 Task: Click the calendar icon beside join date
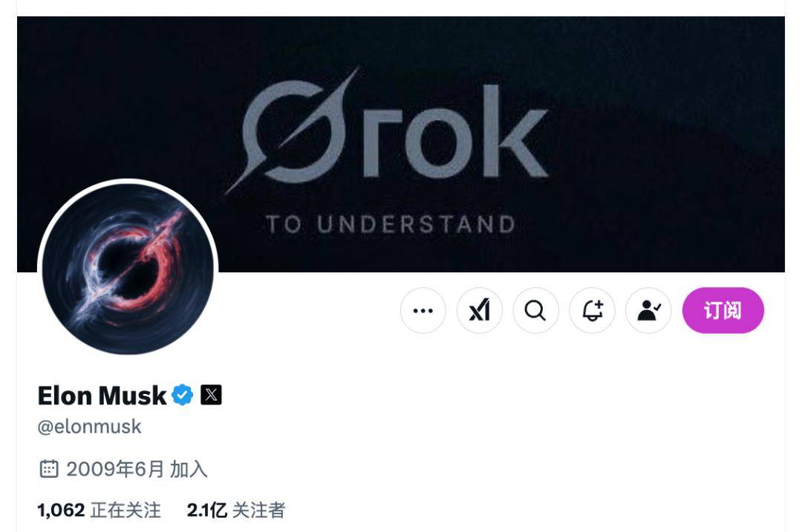coord(49,469)
